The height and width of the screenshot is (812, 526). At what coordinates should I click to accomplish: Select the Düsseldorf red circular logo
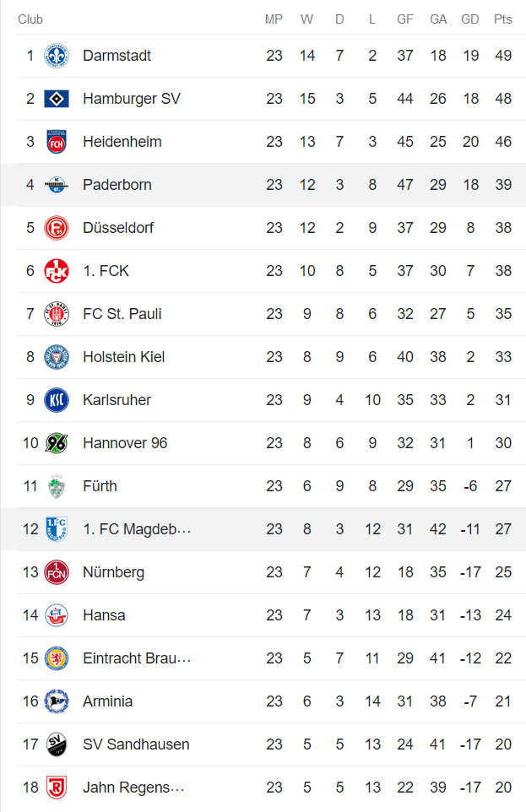[x=57, y=228]
